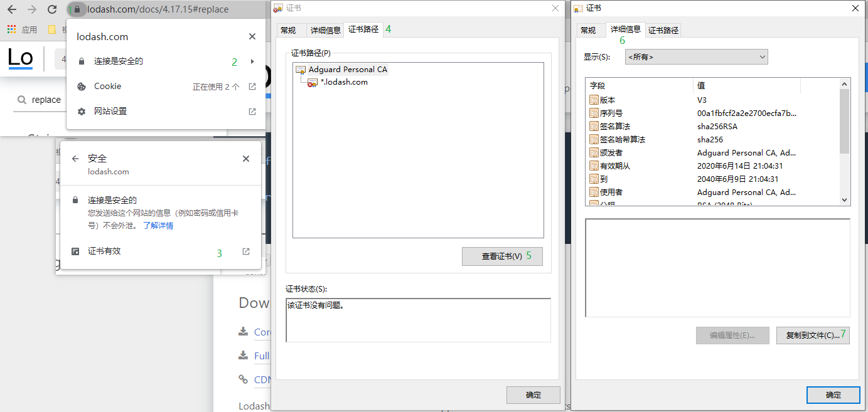868x412 pixels.
Task: Click the lock icon in the 安全 popup
Action: (75, 200)
